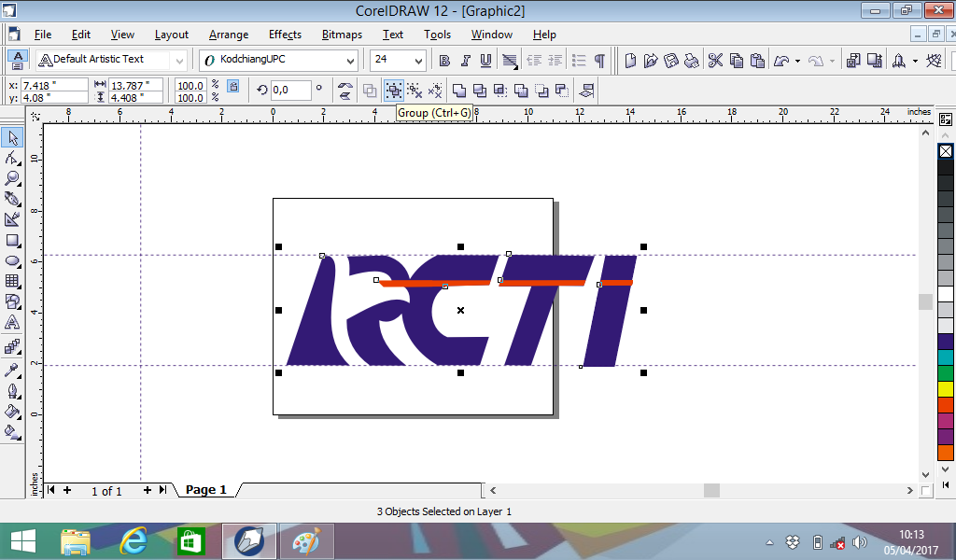Screen dimensions: 956x560
Task: Click the Cut icon on the standard toolbar
Action: pos(715,59)
